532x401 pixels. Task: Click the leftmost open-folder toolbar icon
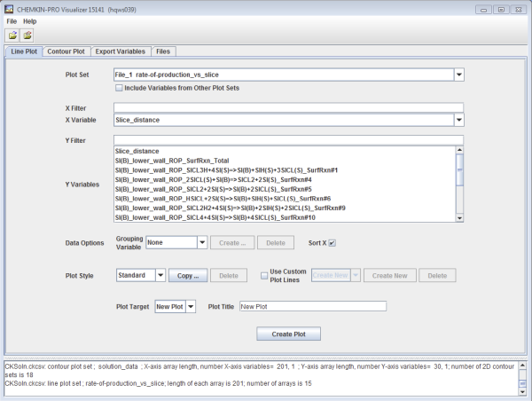point(13,35)
